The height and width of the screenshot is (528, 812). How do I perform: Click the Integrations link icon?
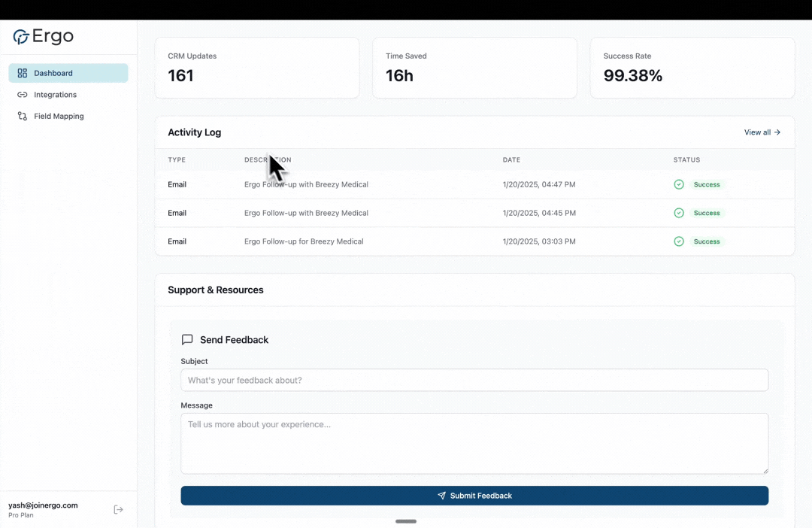pyautogui.click(x=22, y=95)
